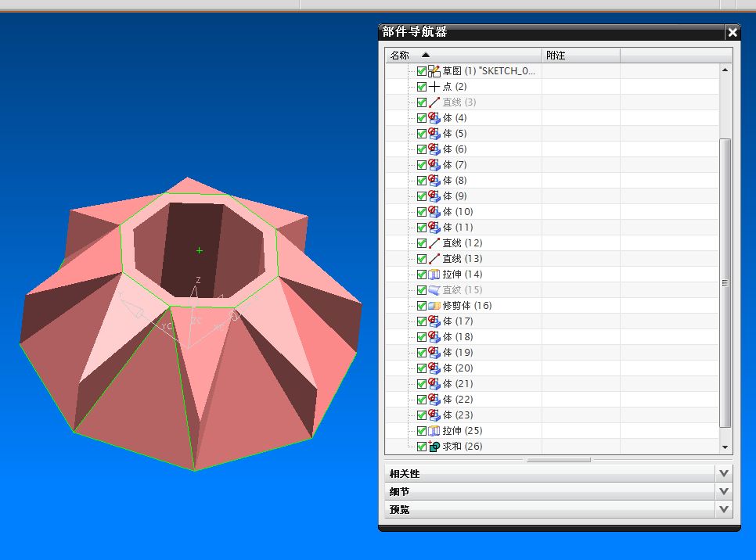Click the body icon of 体 (10)

click(434, 212)
